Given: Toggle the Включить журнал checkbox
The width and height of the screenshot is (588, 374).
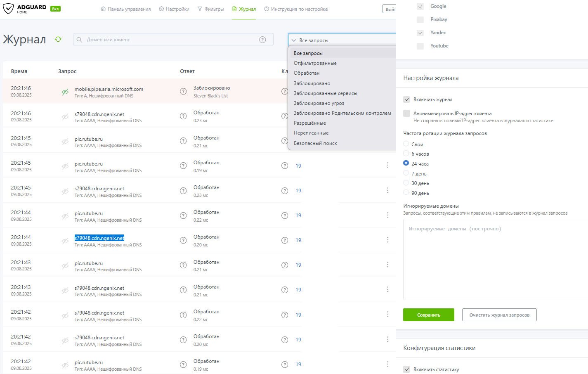Looking at the screenshot, I should point(407,99).
